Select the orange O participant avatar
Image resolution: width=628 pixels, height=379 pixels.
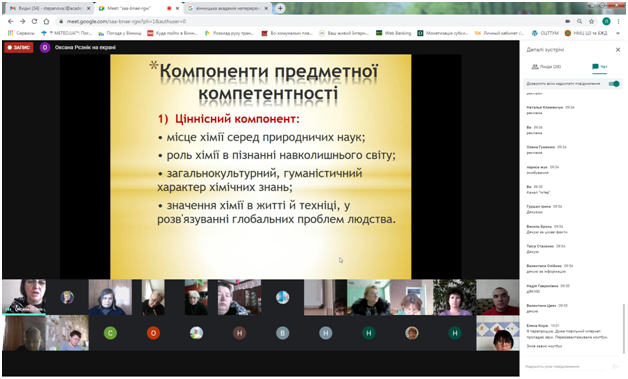(x=153, y=333)
